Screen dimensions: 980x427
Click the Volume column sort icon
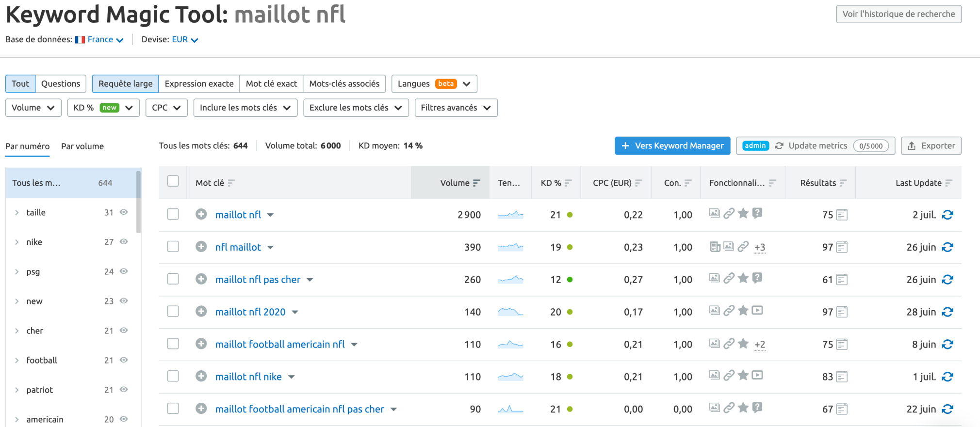[476, 183]
